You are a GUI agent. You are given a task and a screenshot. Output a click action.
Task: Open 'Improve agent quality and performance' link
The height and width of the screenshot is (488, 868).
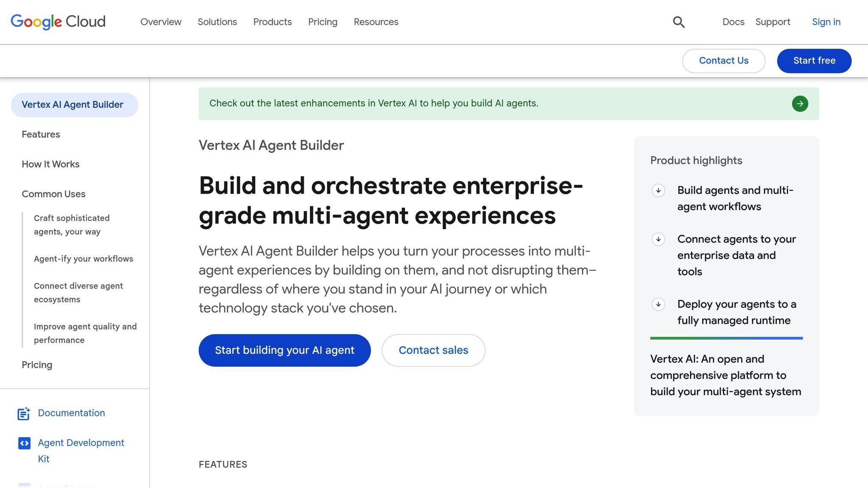point(85,333)
